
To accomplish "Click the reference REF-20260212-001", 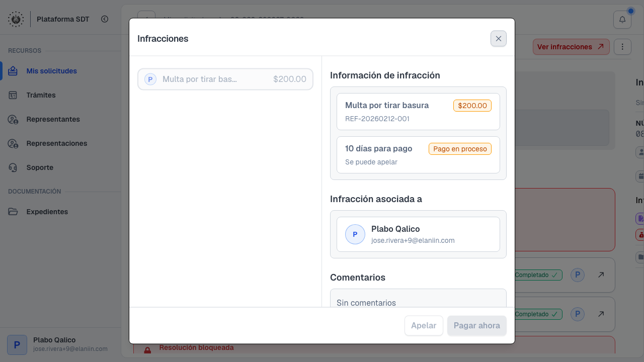I will click(x=377, y=119).
